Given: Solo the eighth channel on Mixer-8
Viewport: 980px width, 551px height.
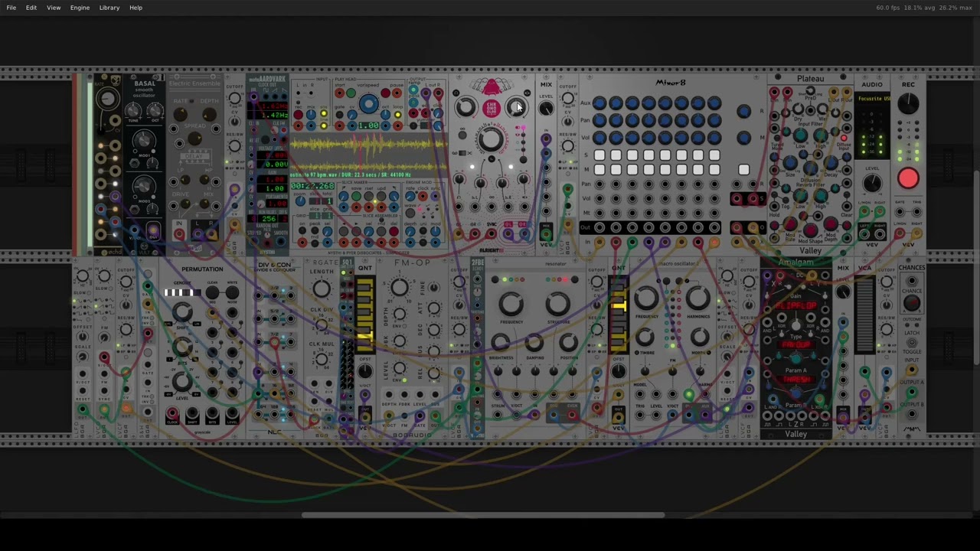Looking at the screenshot, I should [714, 155].
